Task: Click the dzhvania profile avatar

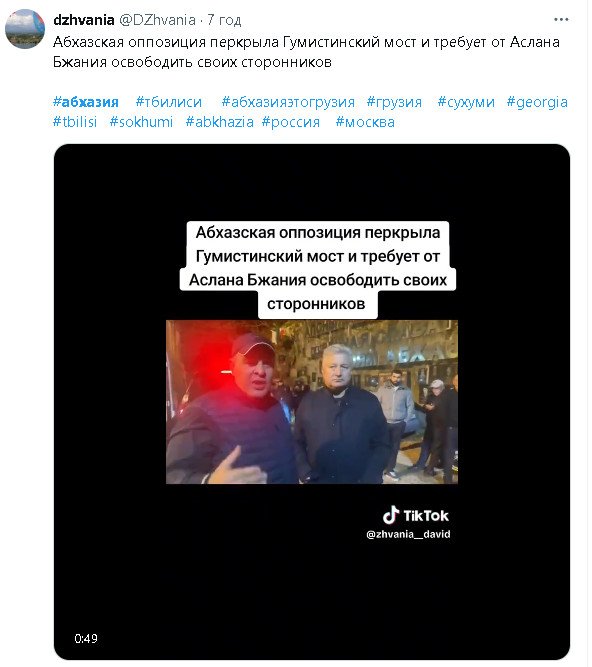Action: tap(25, 29)
